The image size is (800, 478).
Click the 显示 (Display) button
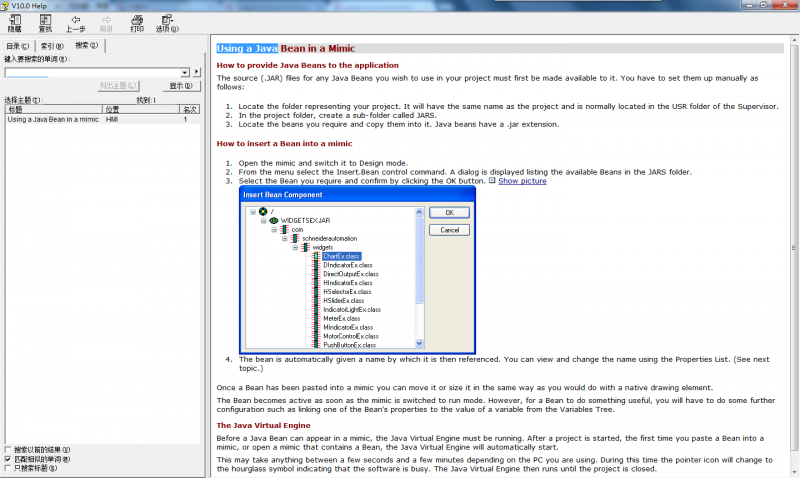coord(181,86)
